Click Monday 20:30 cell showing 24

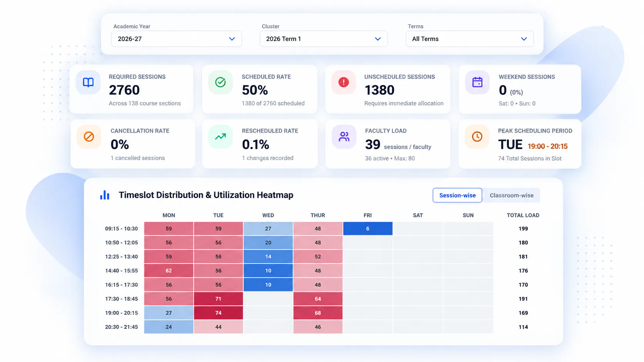(169, 327)
